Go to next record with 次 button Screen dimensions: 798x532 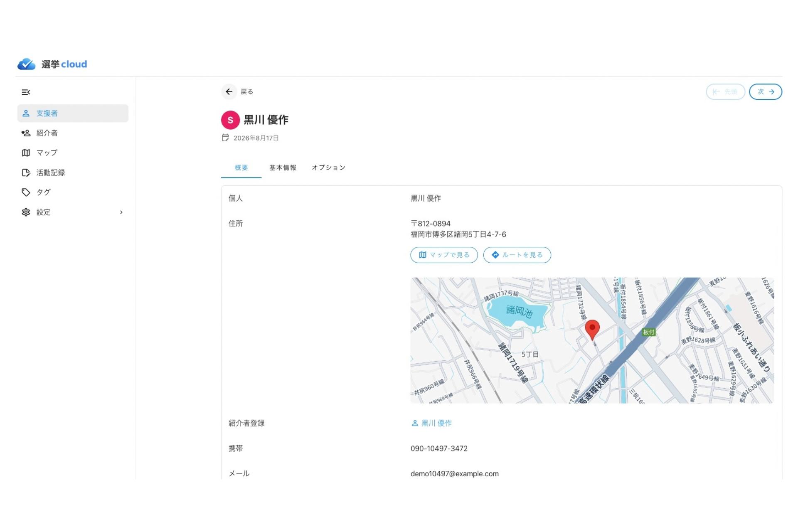pyautogui.click(x=765, y=92)
